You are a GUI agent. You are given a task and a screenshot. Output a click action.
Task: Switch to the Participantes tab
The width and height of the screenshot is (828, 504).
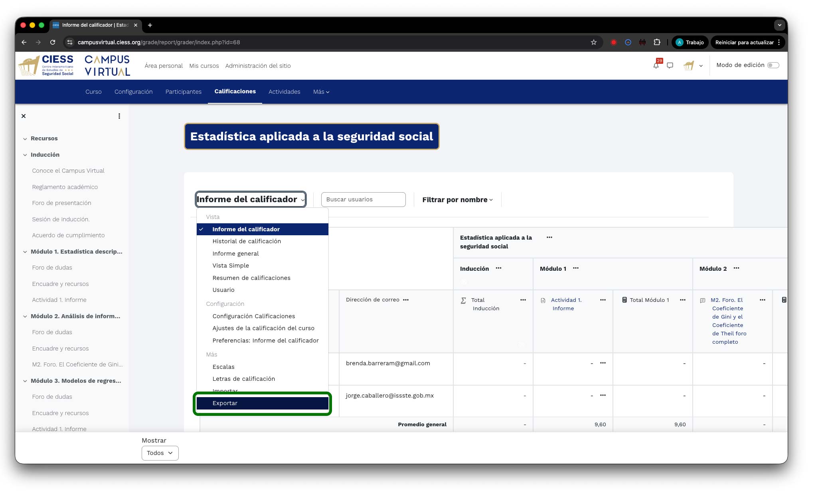pyautogui.click(x=183, y=92)
